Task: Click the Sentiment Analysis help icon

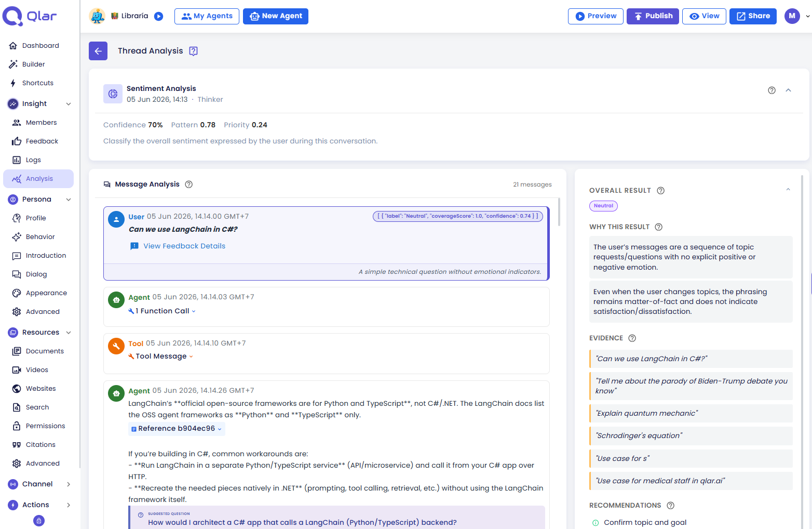Action: (x=772, y=90)
